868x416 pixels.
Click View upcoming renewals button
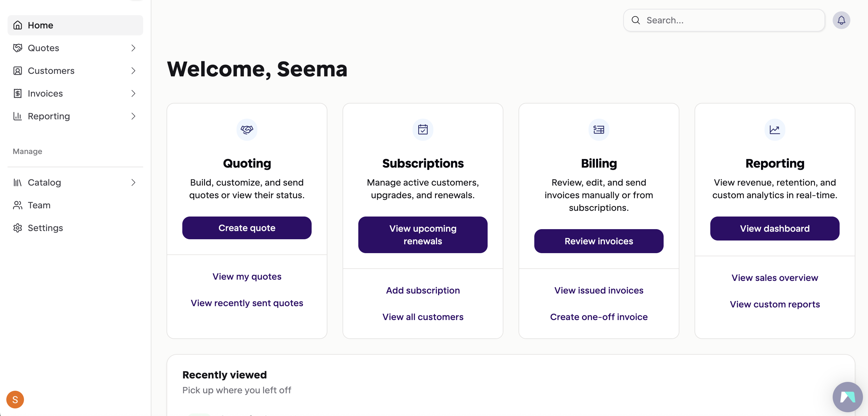pyautogui.click(x=423, y=235)
